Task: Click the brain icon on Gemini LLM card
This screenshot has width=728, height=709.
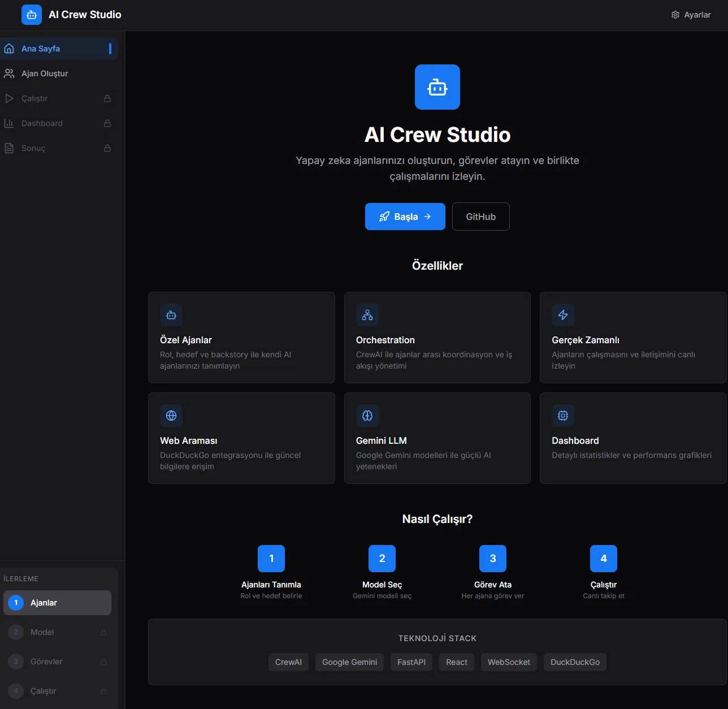Action: 367,416
